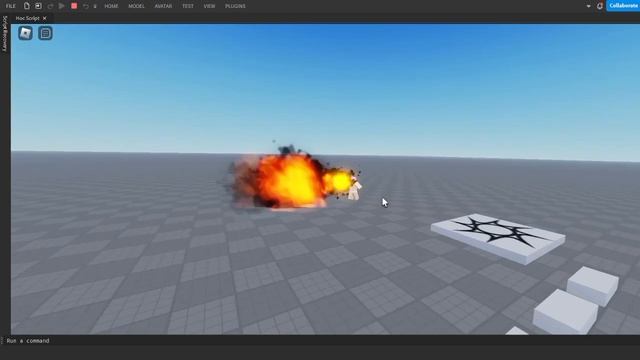The image size is (640, 360).
Task: Open the AVATAR ribbon tab
Action: click(163, 6)
